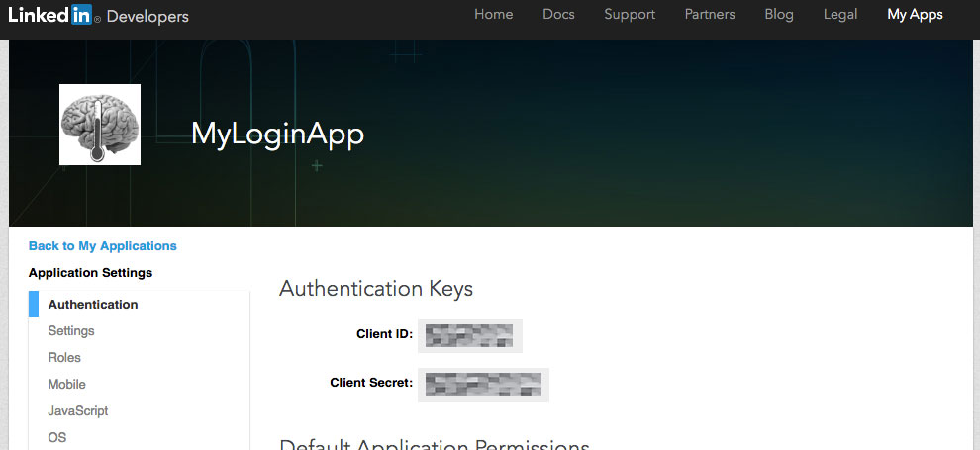Open Roles in the sidebar
Screen dimensions: 980x450
click(x=64, y=358)
